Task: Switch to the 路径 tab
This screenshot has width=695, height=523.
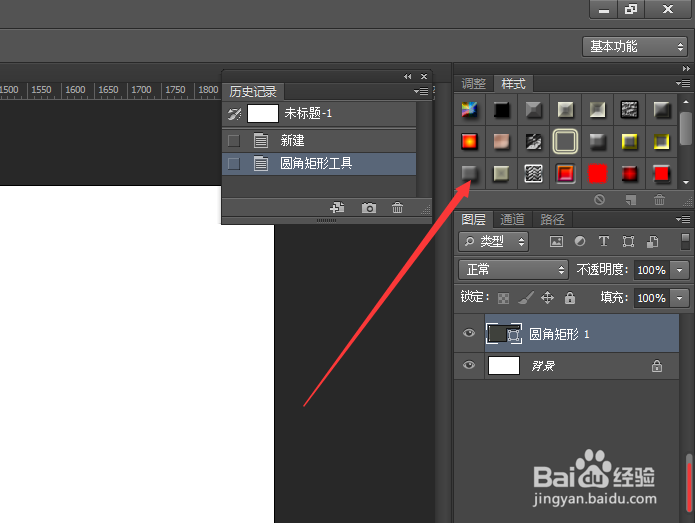Action: tap(552, 219)
